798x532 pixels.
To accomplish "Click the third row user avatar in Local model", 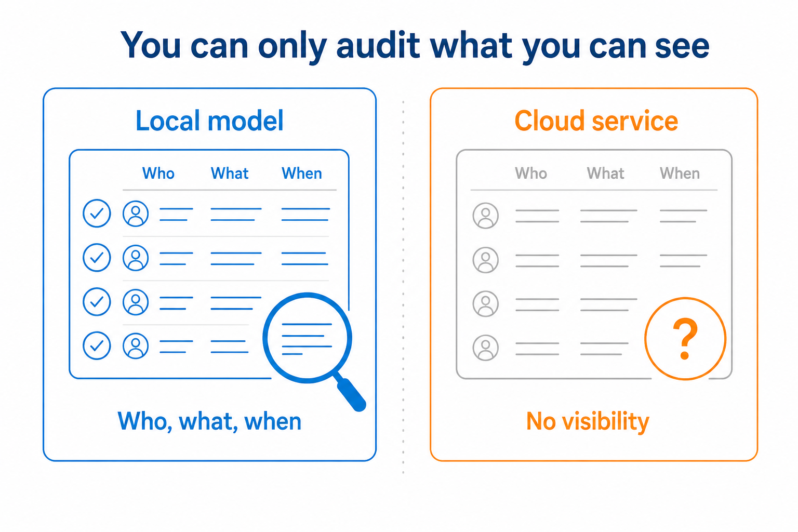I will [x=136, y=302].
